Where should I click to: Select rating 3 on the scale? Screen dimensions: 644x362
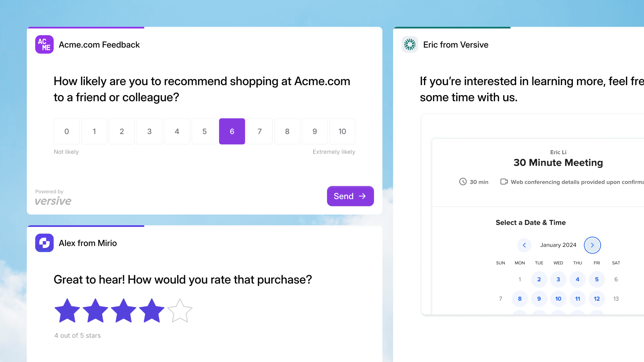click(x=149, y=131)
